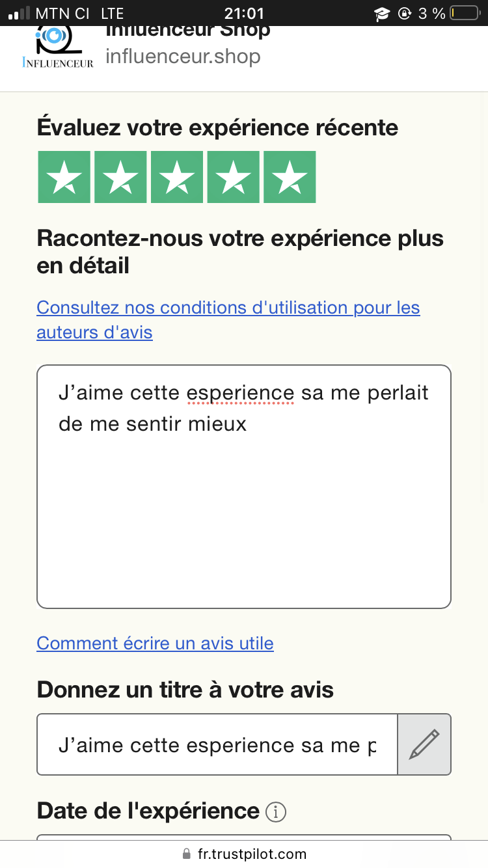Open "Comment écrire un avis utile" link
Viewport: 488px width, 868px height.
click(x=155, y=644)
